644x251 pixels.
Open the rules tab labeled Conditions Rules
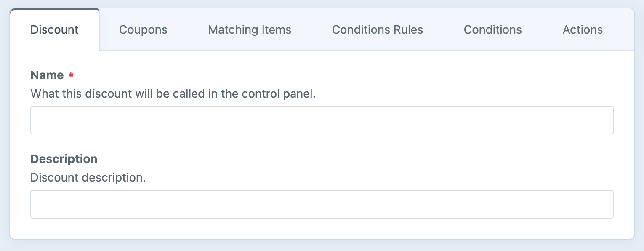[x=378, y=30]
